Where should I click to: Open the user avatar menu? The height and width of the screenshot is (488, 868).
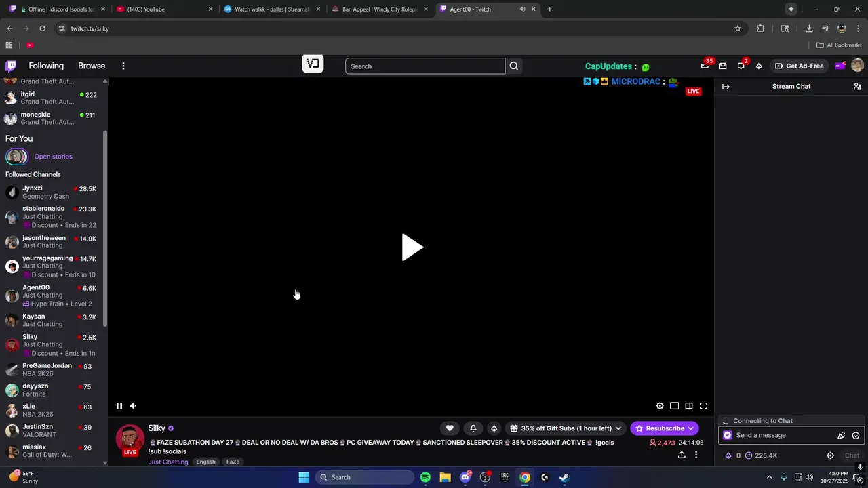pyautogui.click(x=857, y=66)
